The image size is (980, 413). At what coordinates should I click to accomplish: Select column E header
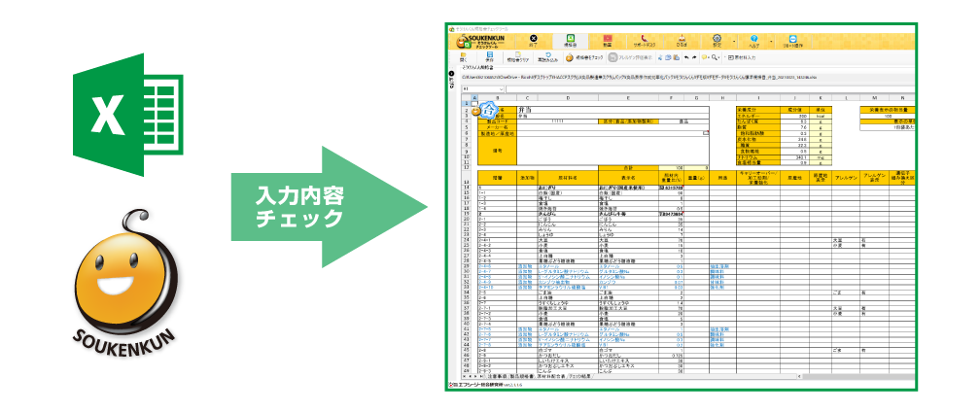click(627, 97)
